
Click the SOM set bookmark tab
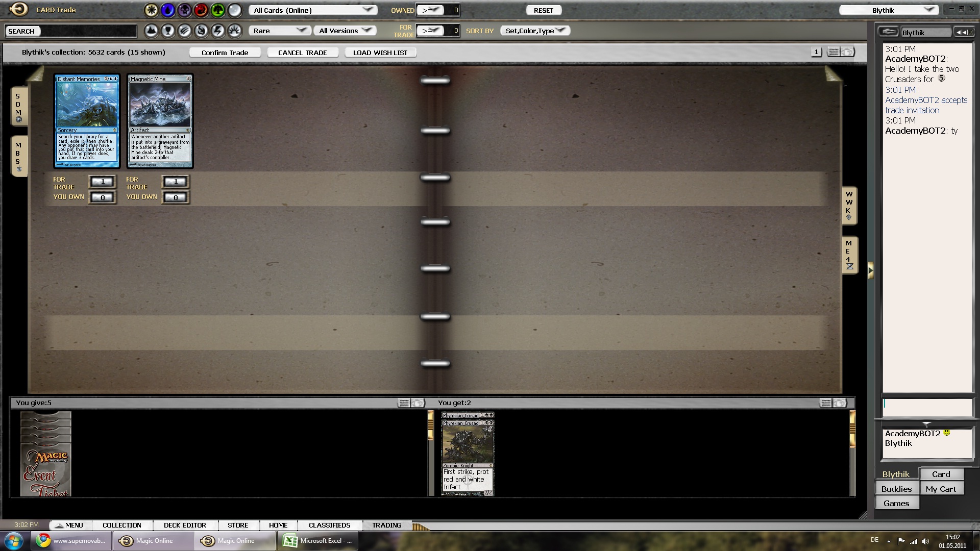click(19, 107)
